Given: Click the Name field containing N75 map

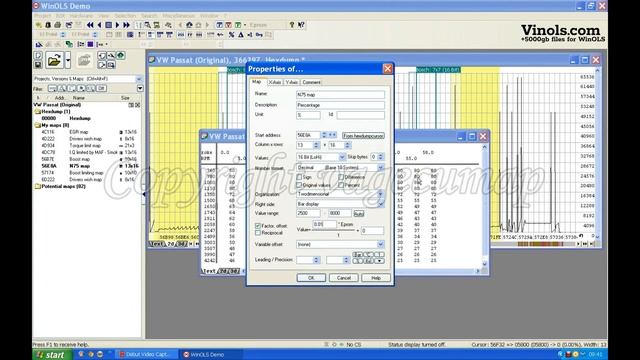Looking at the screenshot, I should (x=340, y=95).
